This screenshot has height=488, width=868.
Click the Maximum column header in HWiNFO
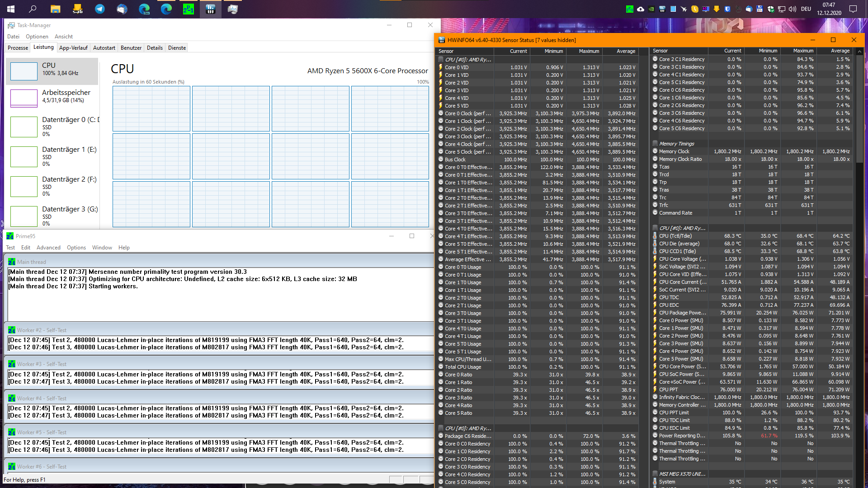[x=589, y=51]
